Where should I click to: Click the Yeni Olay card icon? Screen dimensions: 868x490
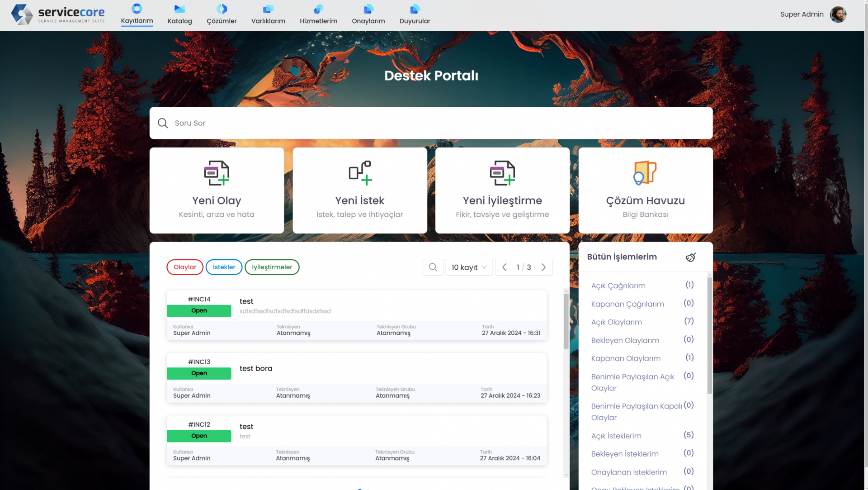(217, 173)
